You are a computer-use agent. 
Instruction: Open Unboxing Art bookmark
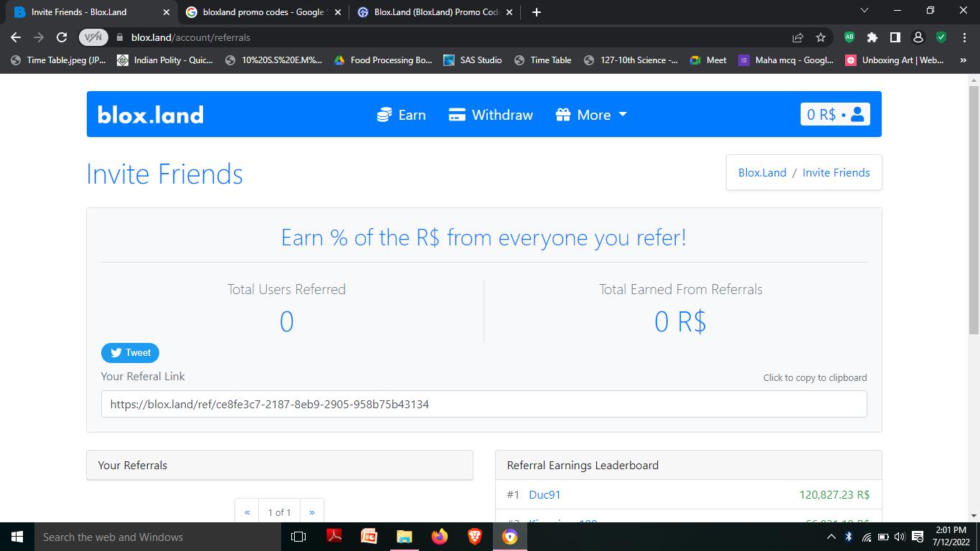click(x=895, y=60)
